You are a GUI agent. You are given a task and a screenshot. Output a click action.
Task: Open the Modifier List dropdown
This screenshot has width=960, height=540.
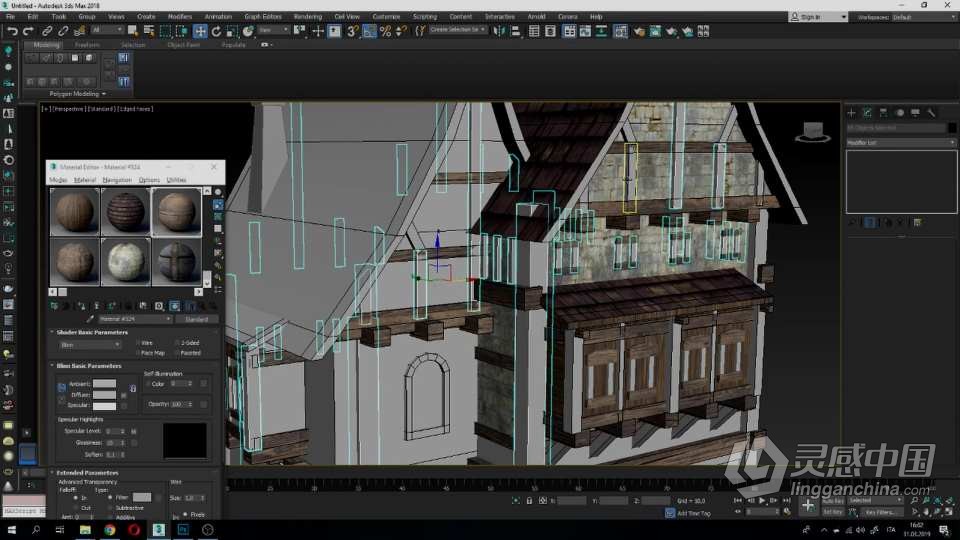coord(901,142)
